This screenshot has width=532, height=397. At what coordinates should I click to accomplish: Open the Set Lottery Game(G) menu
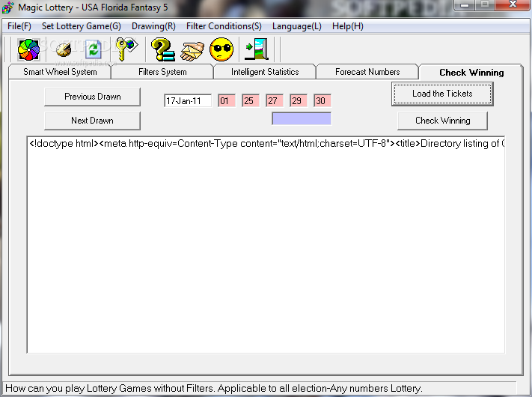coord(81,26)
